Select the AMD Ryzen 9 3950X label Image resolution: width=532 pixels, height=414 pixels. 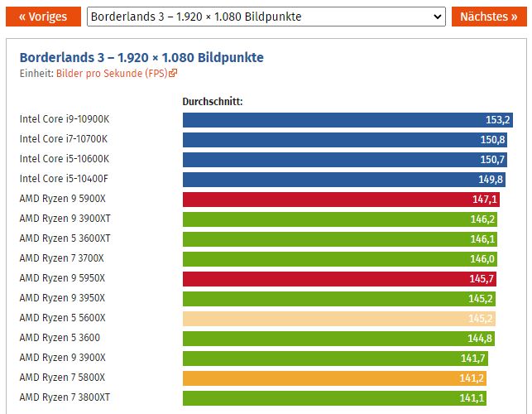(x=62, y=298)
